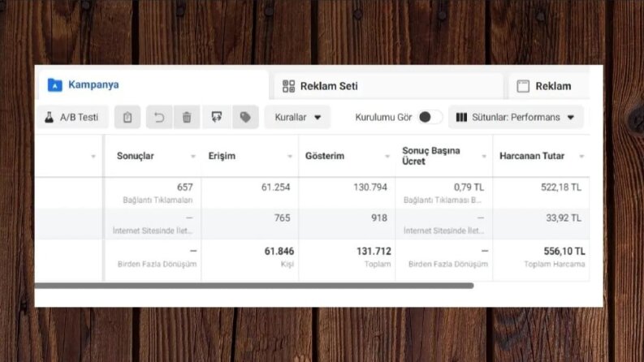Click the Sonuç Başına Ücret header
This screenshot has height=362, width=644.
(431, 156)
